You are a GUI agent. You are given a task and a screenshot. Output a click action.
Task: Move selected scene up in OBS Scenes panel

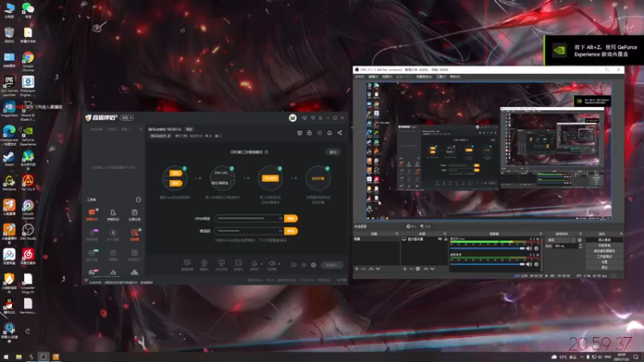click(371, 269)
